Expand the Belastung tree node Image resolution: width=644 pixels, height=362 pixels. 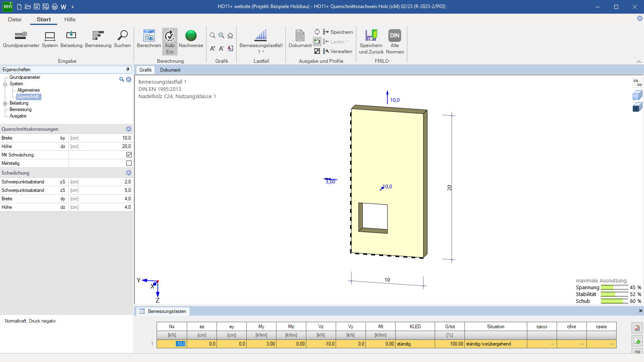point(5,103)
